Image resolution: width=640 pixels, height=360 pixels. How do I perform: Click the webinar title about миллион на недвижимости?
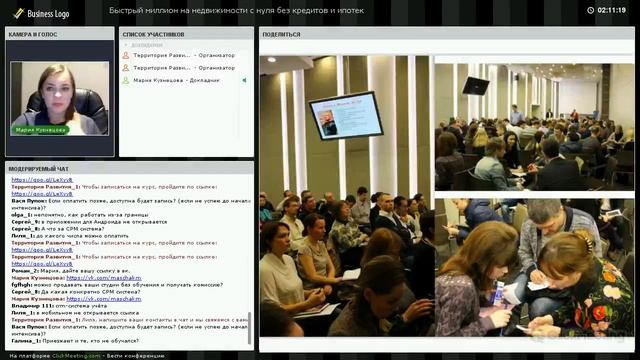click(236, 11)
